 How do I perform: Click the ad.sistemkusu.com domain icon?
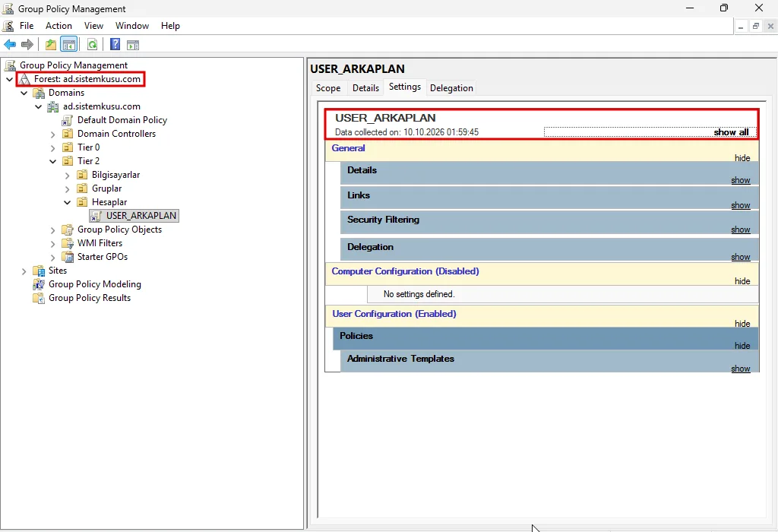[x=53, y=106]
